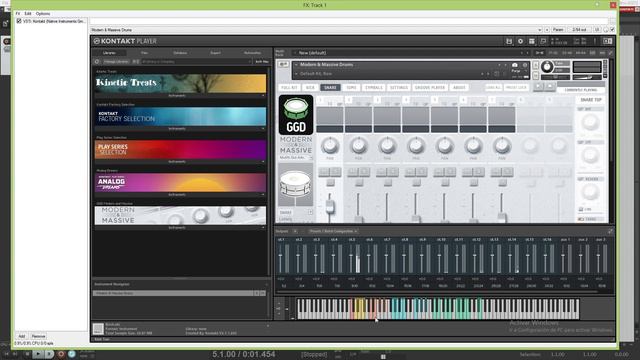The height and width of the screenshot is (360, 640).
Task: Expand Kinetic Treats Instruments arrow
Action: (263, 96)
